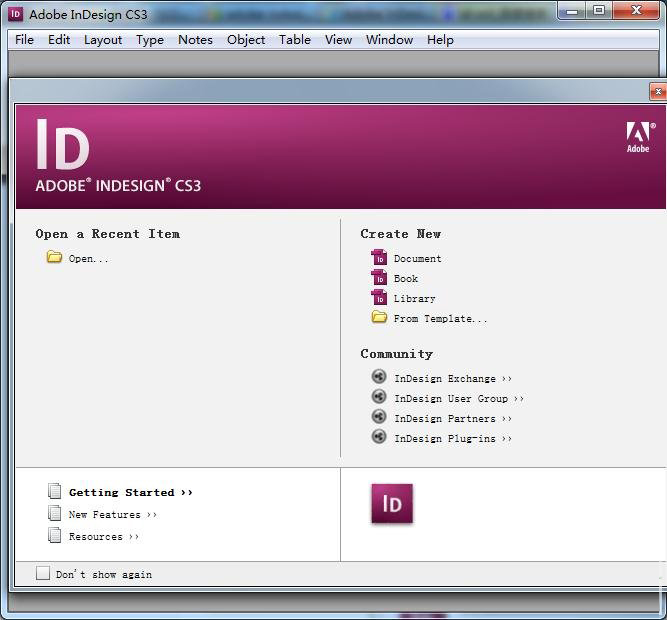Visit InDesign User Group link
This screenshot has height=620, width=667.
tap(459, 398)
